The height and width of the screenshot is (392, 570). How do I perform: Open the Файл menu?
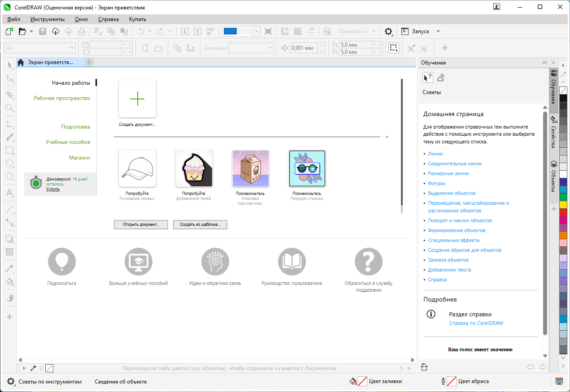point(13,19)
